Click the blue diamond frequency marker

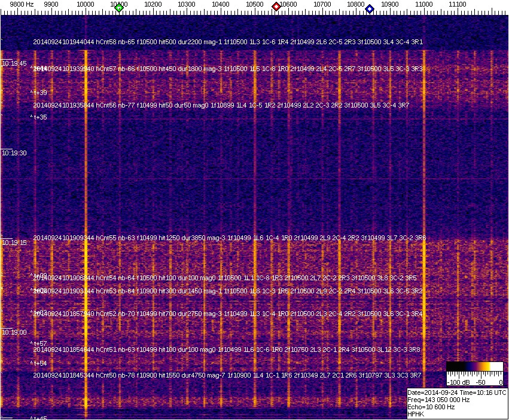click(x=370, y=9)
